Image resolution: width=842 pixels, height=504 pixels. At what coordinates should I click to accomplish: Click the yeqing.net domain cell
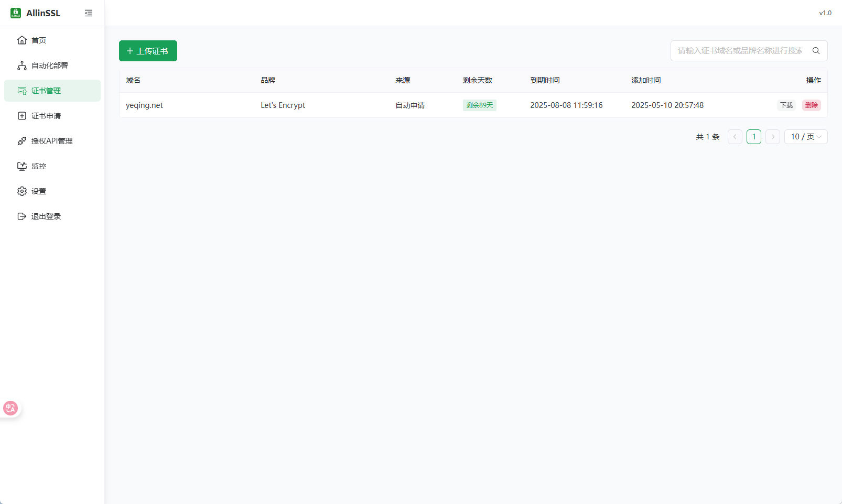(144, 105)
